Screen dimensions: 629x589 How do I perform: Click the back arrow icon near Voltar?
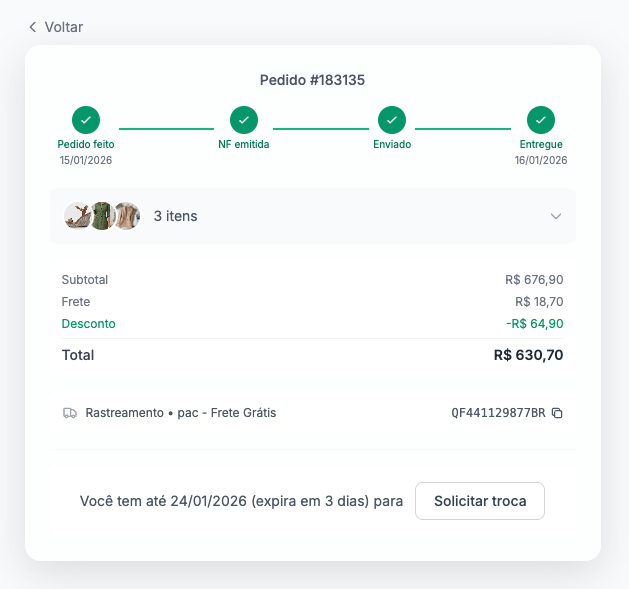click(x=33, y=27)
